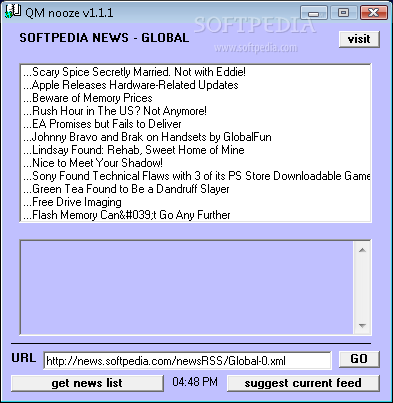Click the 04:48 PM clock label
This screenshot has width=393, height=403.
(x=195, y=382)
